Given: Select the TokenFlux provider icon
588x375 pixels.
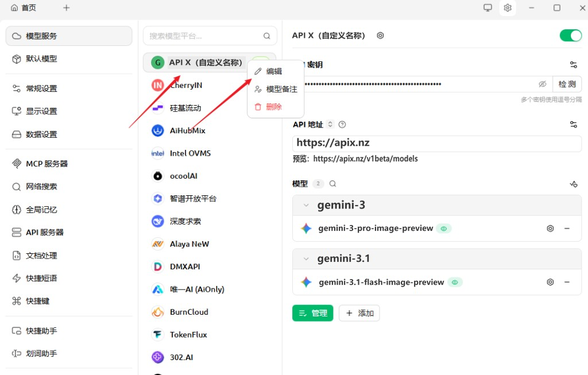Looking at the screenshot, I should (x=158, y=334).
